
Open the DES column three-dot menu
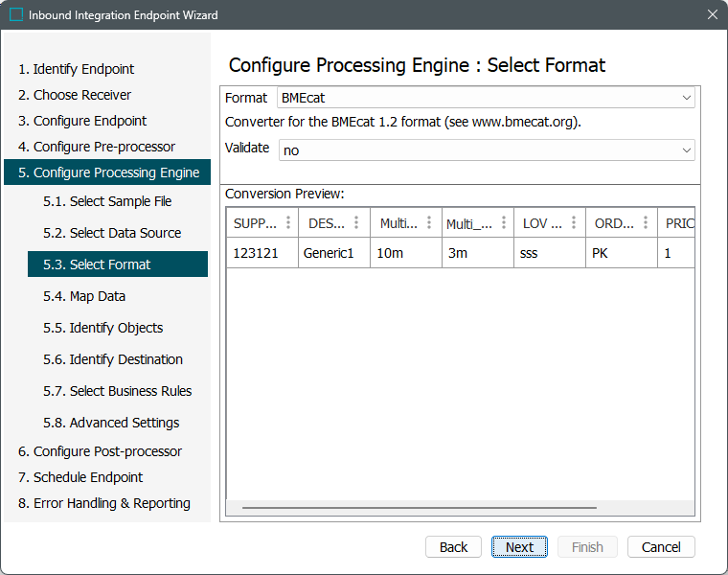(356, 222)
